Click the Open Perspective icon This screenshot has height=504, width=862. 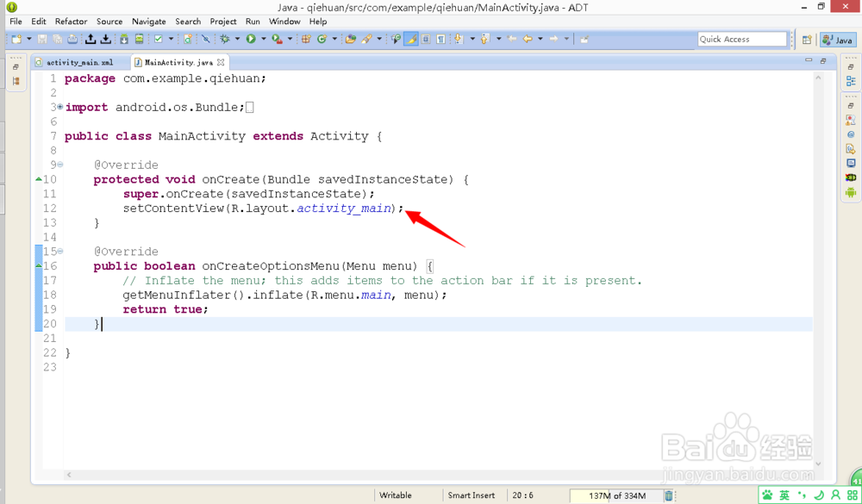coord(807,40)
